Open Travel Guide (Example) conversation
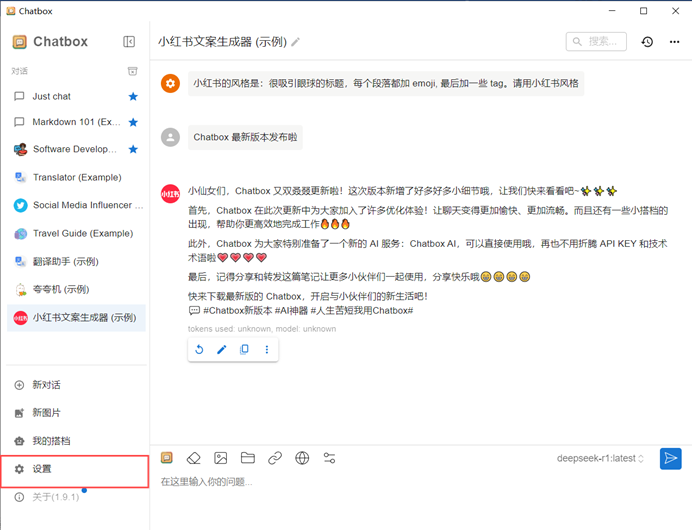Viewport: 692px width, 530px height. (x=76, y=233)
